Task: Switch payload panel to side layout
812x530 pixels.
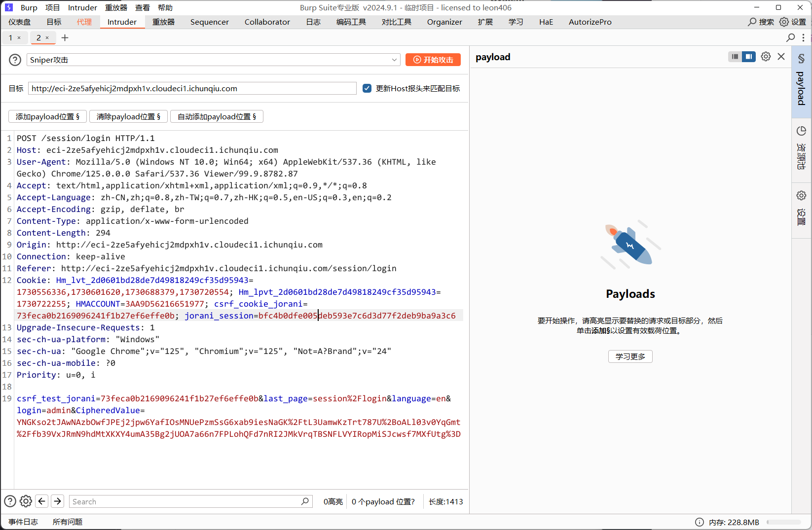Action: pyautogui.click(x=749, y=57)
